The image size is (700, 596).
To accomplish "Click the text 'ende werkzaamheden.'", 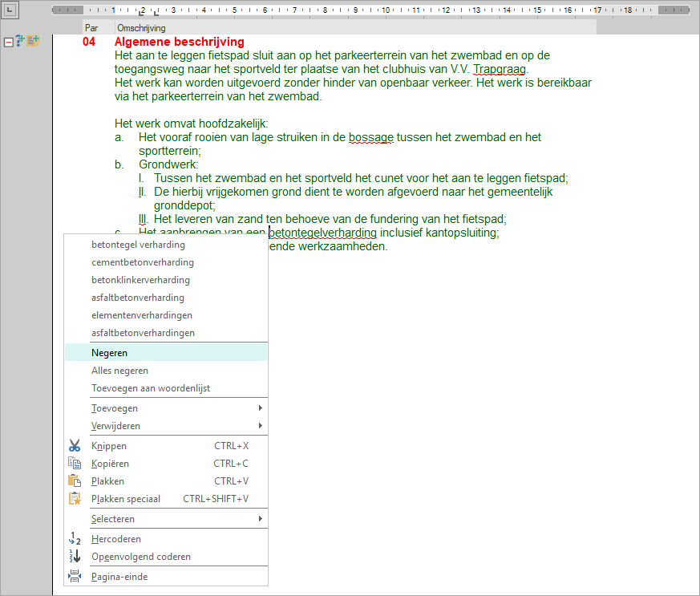I will [x=328, y=246].
